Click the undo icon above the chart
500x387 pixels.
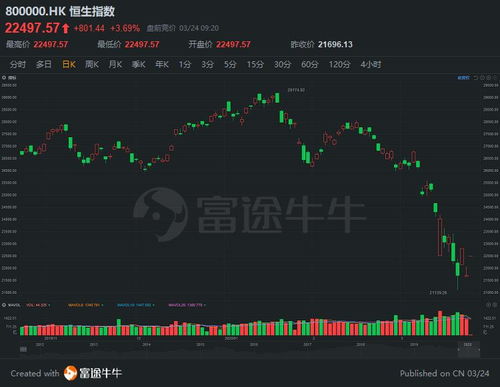[x=476, y=78]
